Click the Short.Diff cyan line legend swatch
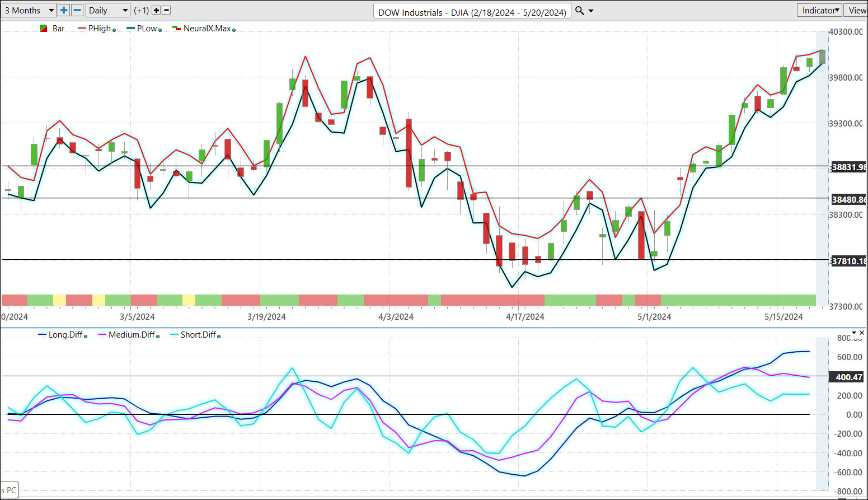 (174, 335)
